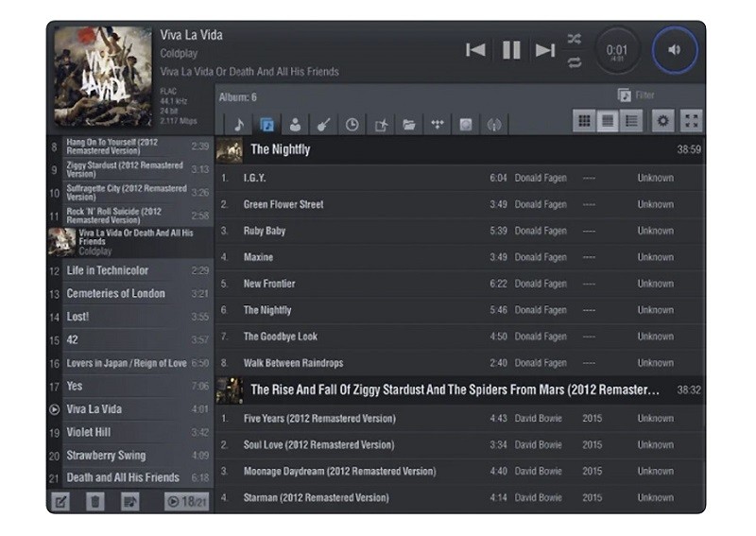Open the recently played clock tab

pos(352,125)
